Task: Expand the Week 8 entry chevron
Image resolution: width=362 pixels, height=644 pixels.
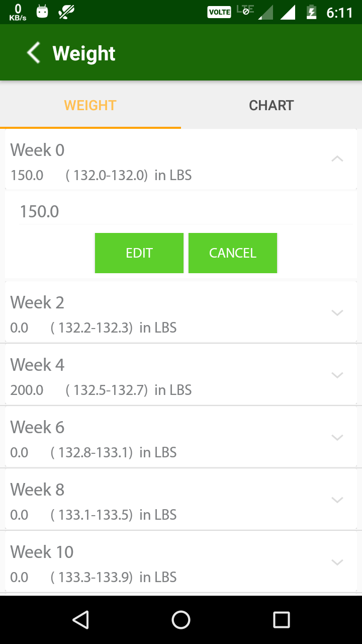Action: (337, 500)
